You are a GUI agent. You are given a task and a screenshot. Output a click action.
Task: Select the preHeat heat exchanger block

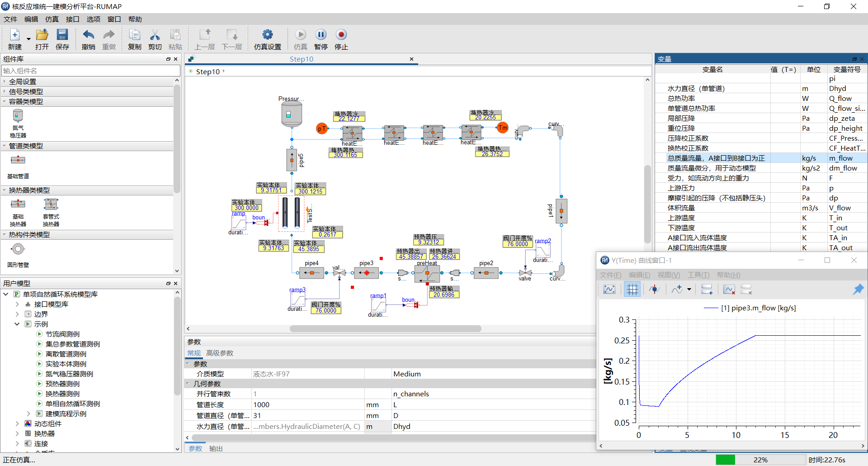point(427,273)
